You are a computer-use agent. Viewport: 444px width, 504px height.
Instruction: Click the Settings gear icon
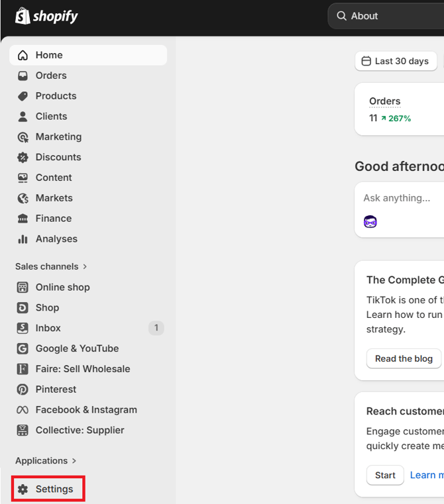(23, 489)
